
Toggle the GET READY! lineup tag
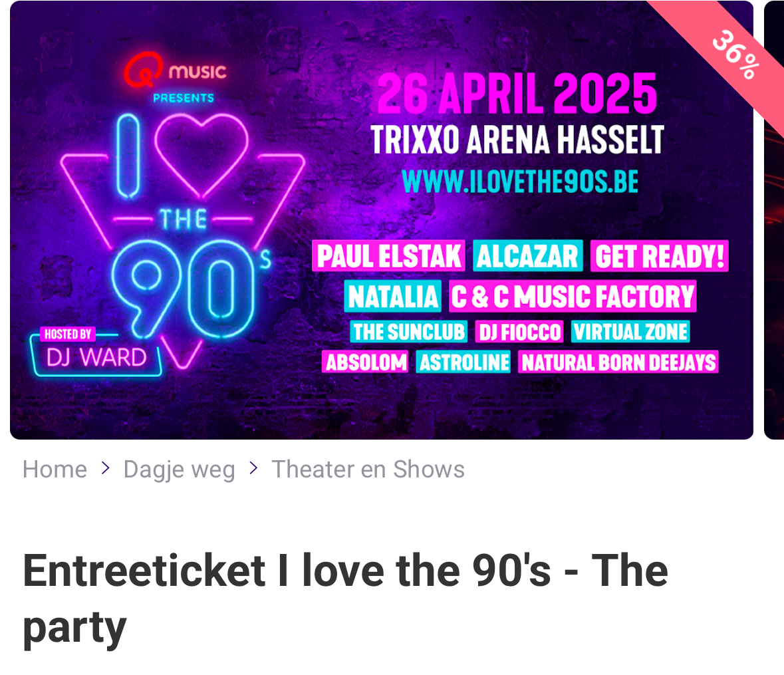click(659, 255)
